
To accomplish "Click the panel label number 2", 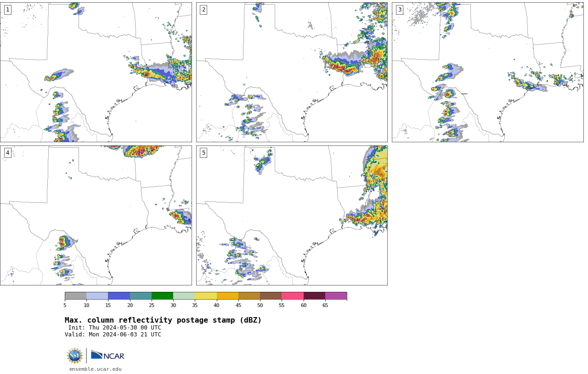I will [x=204, y=10].
